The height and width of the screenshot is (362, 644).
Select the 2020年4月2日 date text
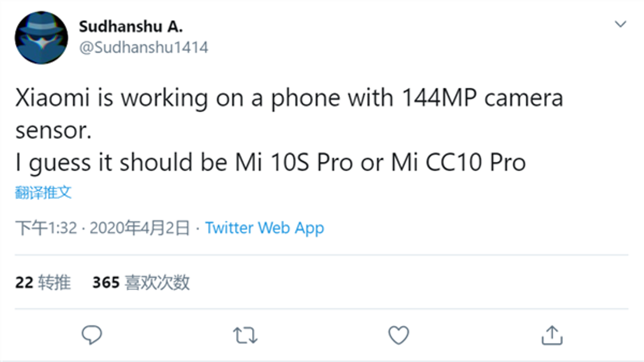click(140, 228)
